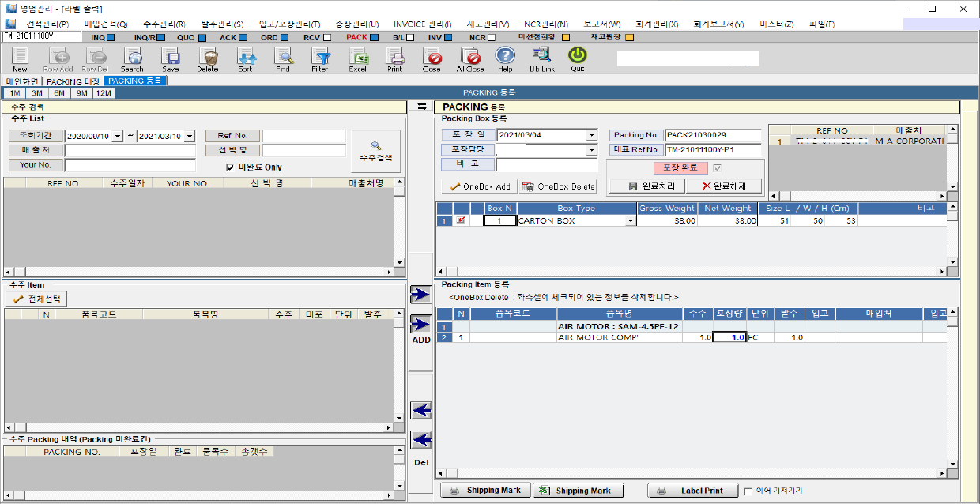Click the Db Link icon
Screen dimensions: 980x504
pyautogui.click(x=541, y=58)
